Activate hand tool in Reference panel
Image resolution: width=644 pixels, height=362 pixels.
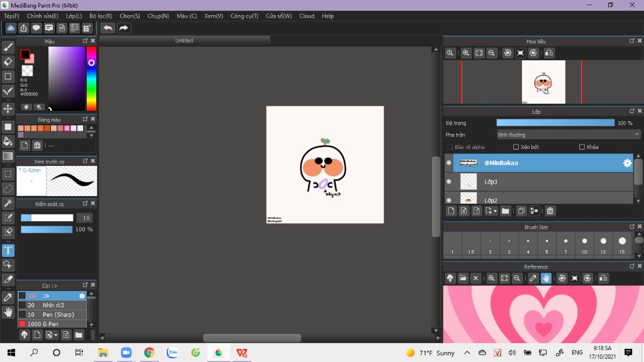click(x=546, y=278)
